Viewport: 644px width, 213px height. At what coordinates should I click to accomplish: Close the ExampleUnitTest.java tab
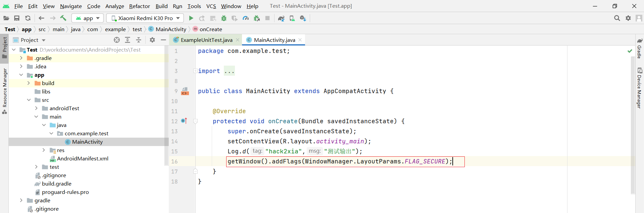coord(238,40)
